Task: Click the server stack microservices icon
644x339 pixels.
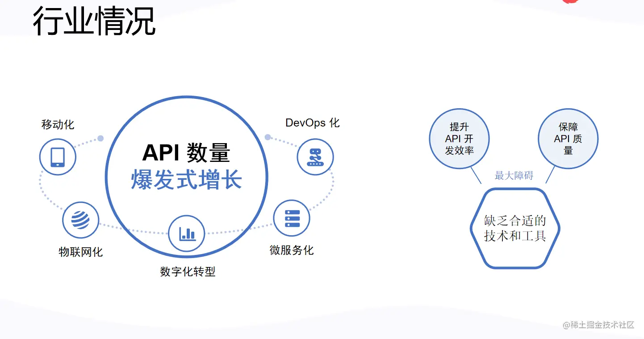Action: pos(292,218)
